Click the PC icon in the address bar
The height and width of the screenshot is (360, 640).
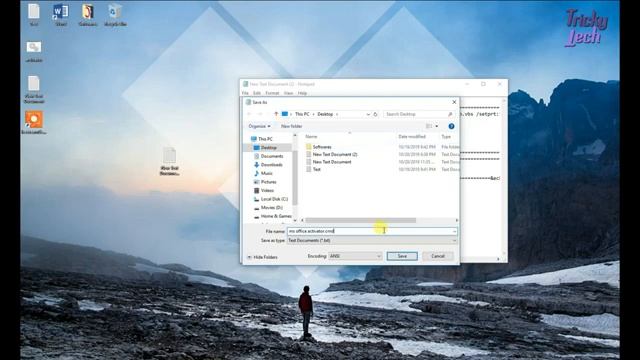285,114
